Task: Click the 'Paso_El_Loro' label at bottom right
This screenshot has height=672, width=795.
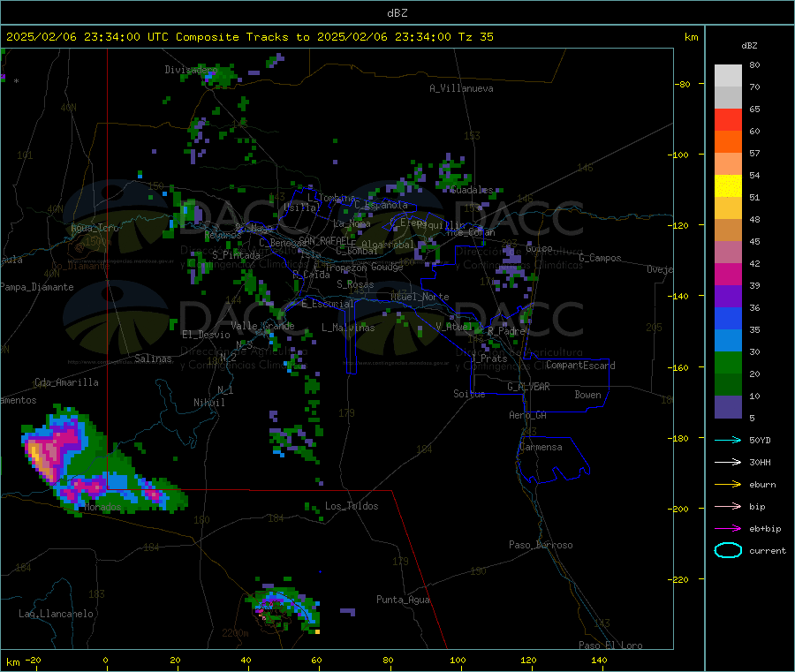Action: (x=610, y=646)
